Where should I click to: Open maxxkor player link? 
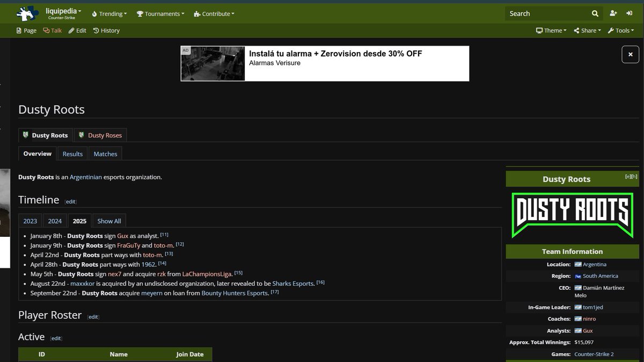coord(82,283)
